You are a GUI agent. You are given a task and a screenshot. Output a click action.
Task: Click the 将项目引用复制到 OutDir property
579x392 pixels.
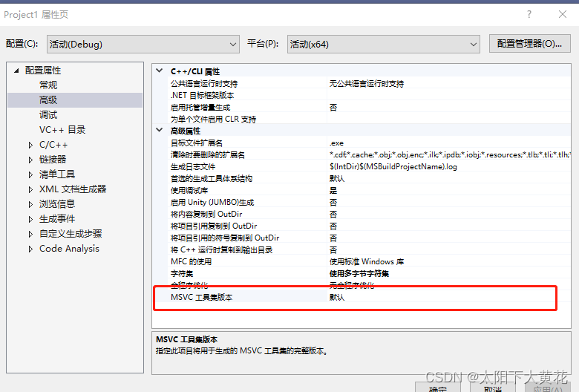pos(214,226)
